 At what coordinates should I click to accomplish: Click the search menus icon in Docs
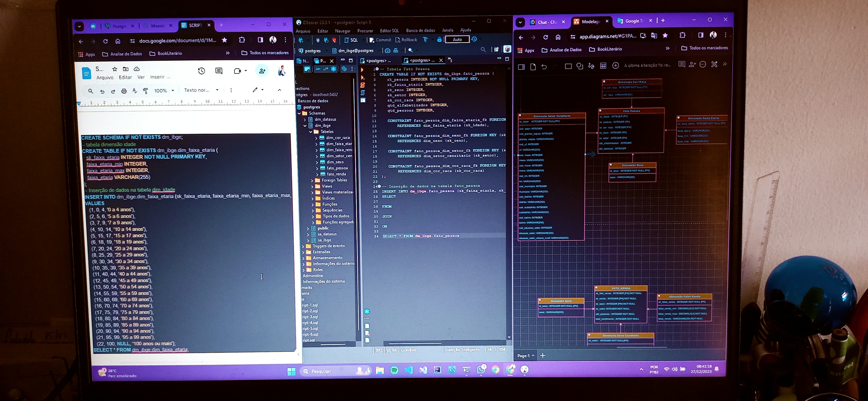tap(91, 91)
